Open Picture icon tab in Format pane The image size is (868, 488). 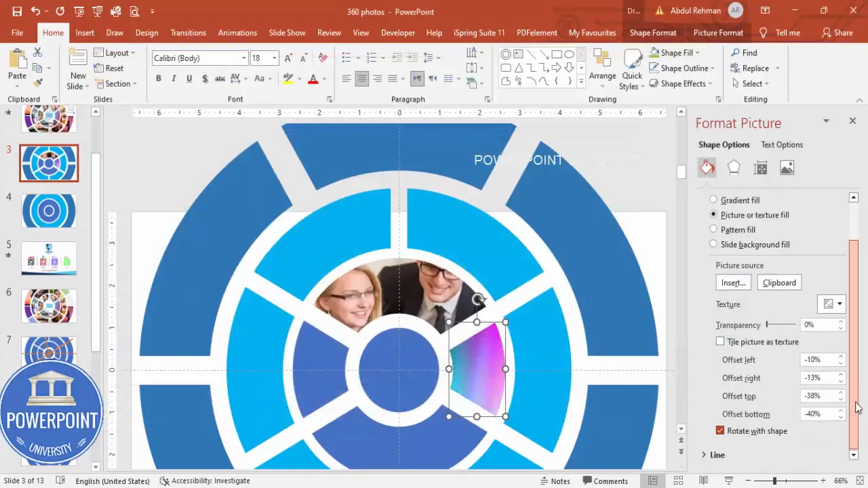(x=787, y=167)
